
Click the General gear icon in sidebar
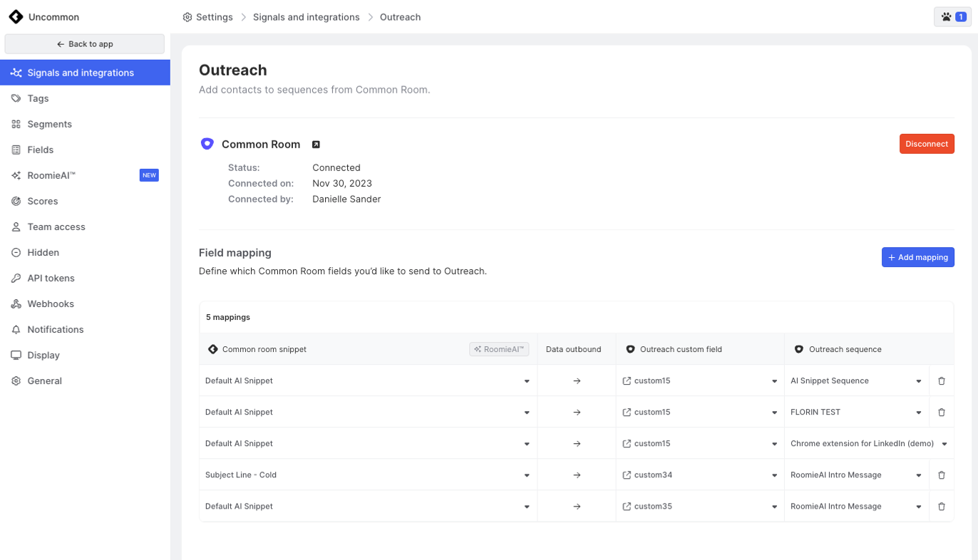point(16,380)
